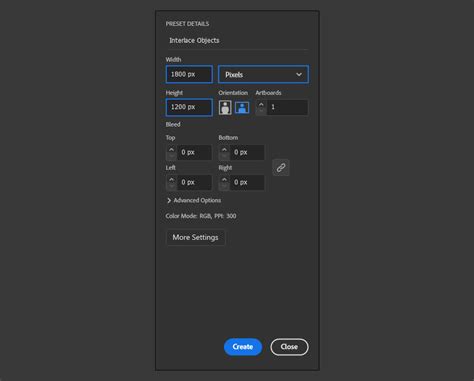
Task: Increase Right bleed value arrow
Action: coord(224,179)
